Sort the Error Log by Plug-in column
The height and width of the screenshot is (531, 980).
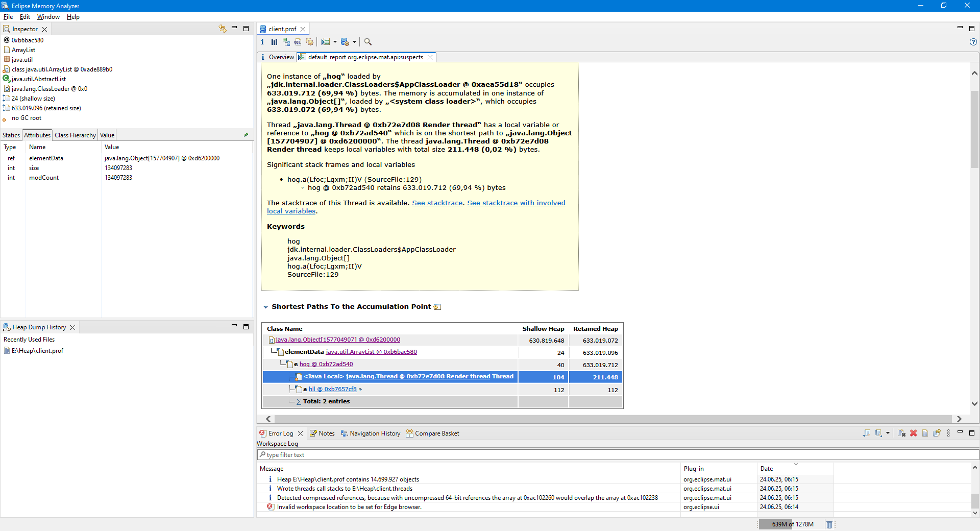(718, 469)
